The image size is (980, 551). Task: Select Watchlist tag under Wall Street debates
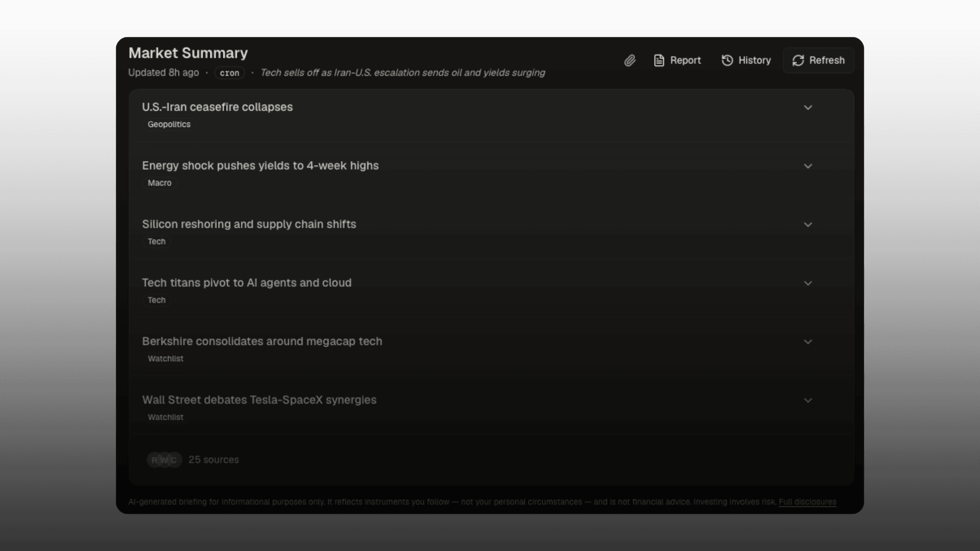[x=165, y=417]
